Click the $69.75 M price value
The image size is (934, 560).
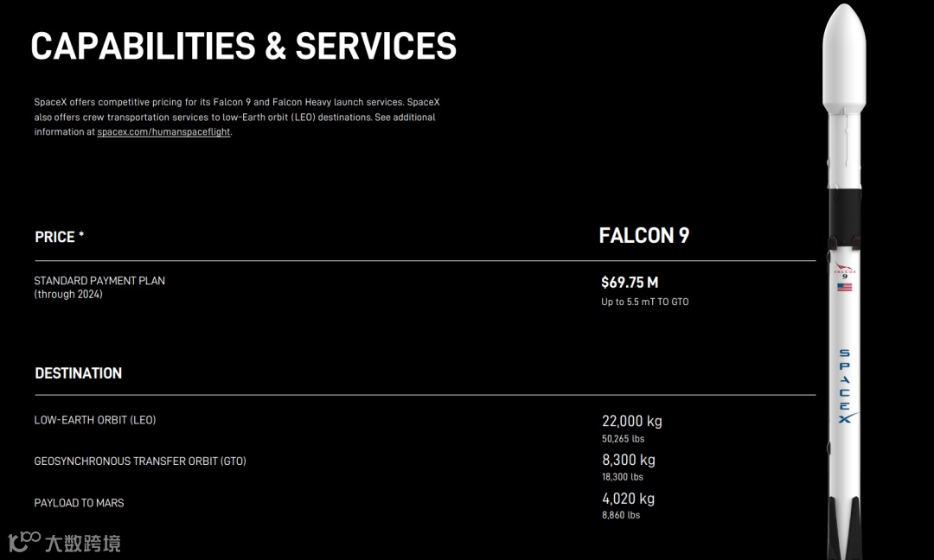[630, 283]
